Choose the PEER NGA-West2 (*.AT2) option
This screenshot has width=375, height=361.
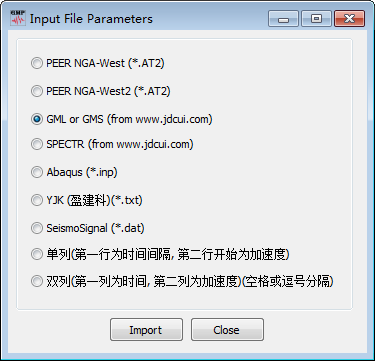click(x=37, y=91)
